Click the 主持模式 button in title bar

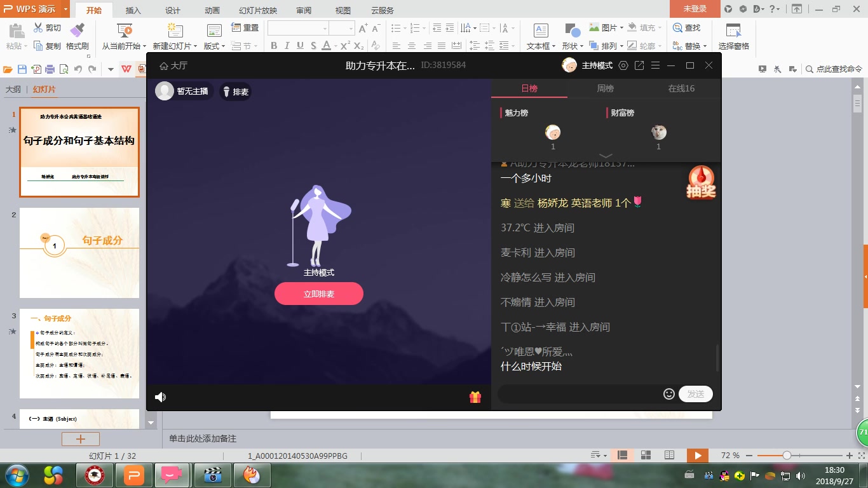tap(597, 65)
